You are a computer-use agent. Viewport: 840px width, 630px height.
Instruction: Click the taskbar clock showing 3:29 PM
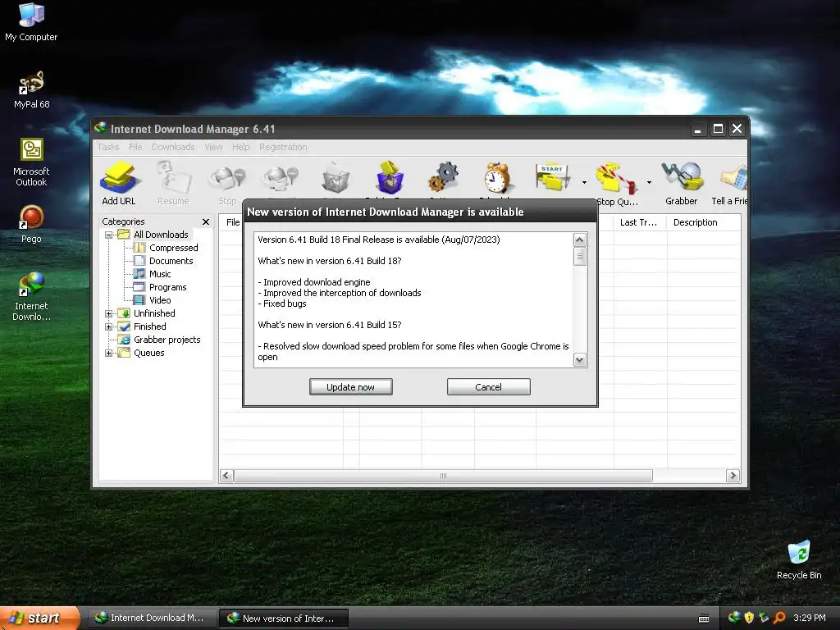point(810,618)
